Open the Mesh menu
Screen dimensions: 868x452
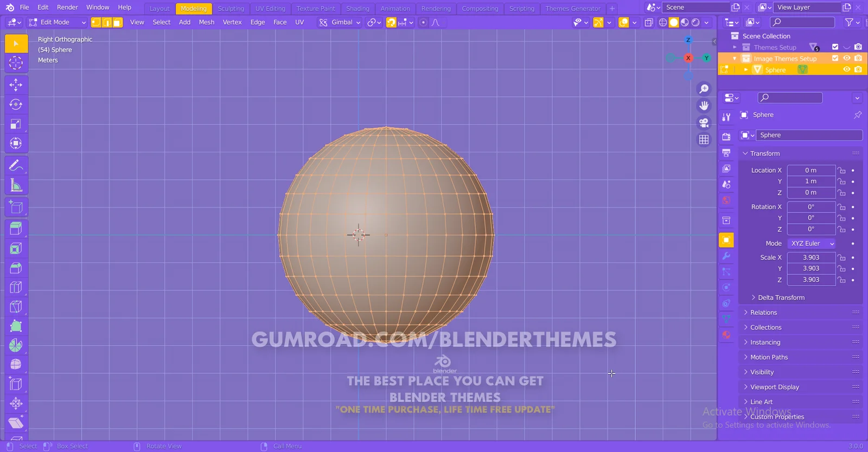(x=206, y=22)
